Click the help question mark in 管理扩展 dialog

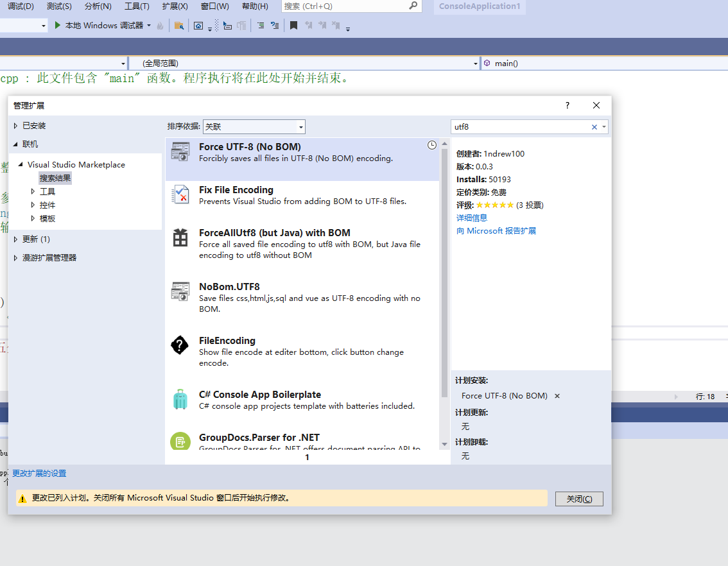click(x=568, y=105)
